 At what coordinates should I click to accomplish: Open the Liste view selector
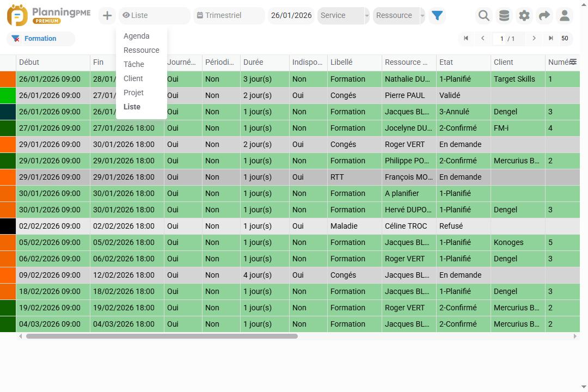click(155, 15)
